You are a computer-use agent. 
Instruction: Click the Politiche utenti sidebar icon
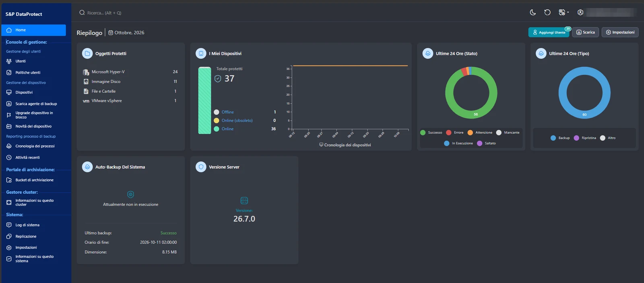pos(9,72)
